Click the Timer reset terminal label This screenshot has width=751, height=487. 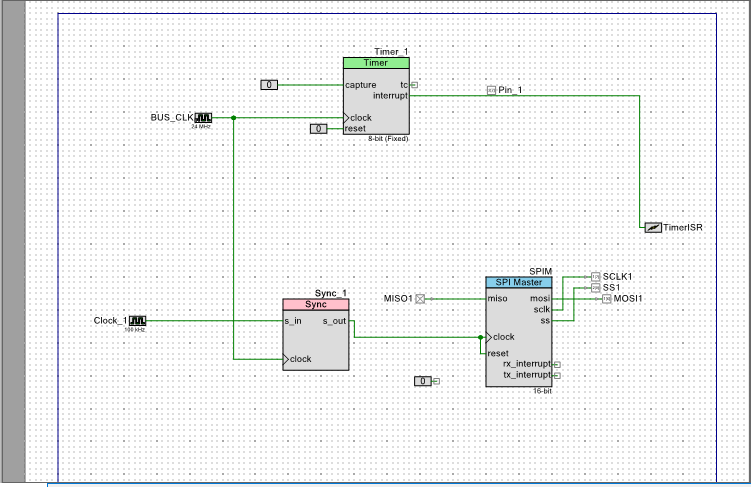coord(355,129)
